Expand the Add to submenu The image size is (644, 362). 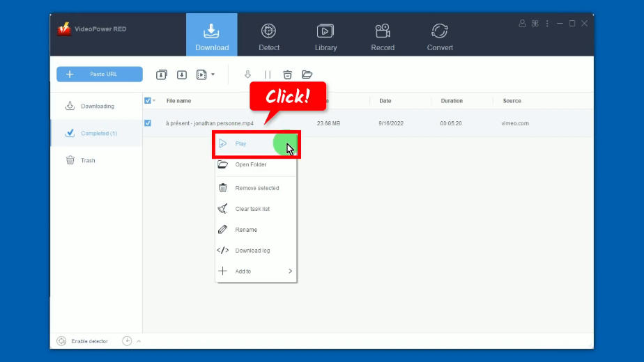[x=256, y=271]
